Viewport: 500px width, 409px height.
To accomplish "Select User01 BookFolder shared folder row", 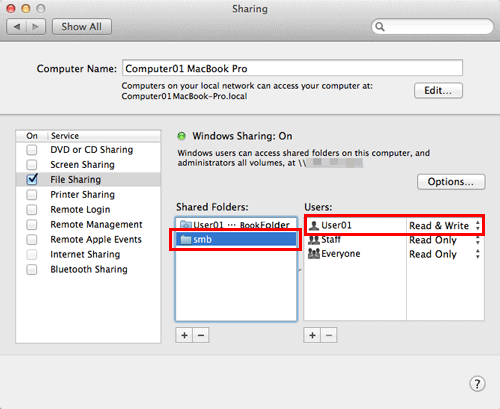I will point(236,225).
